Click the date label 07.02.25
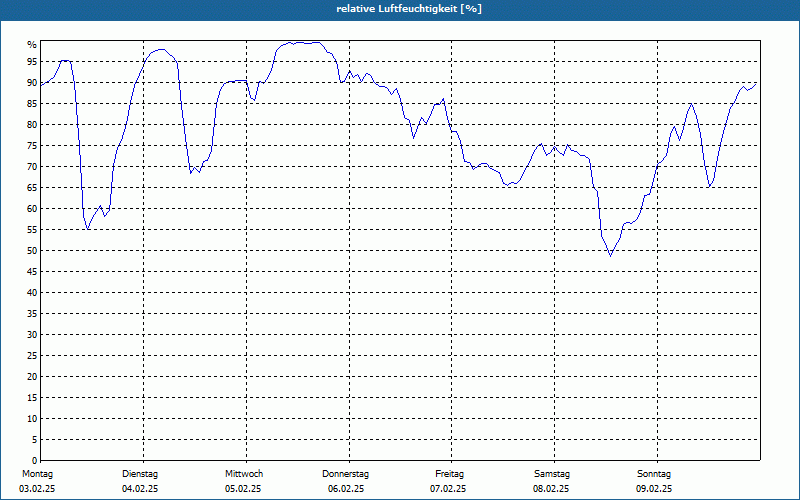 tap(448, 489)
